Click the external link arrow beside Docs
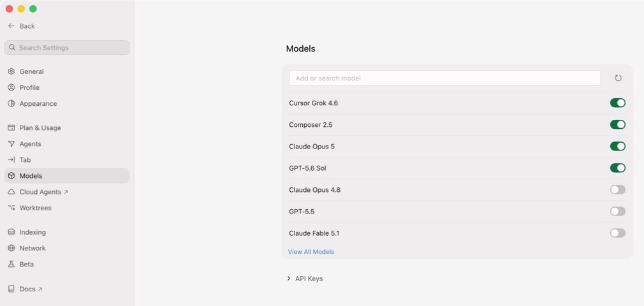644x306 pixels. 40,289
